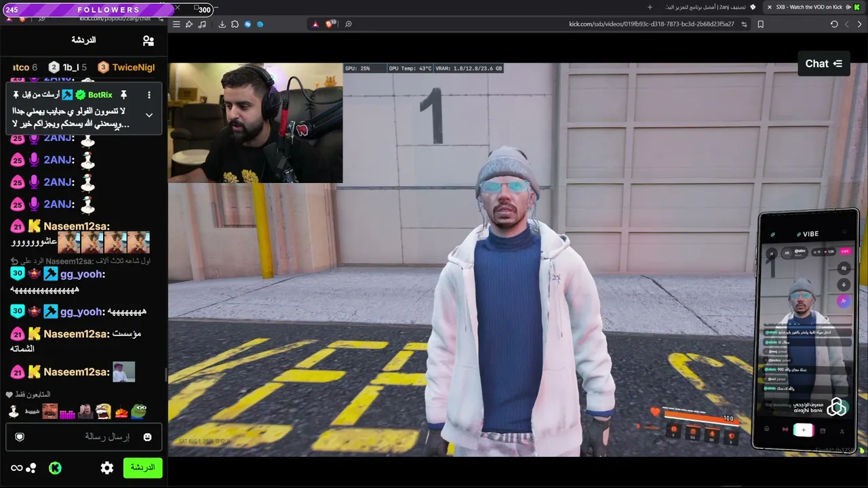Focus the send message input field
This screenshot has height=488, width=868.
pos(84,437)
